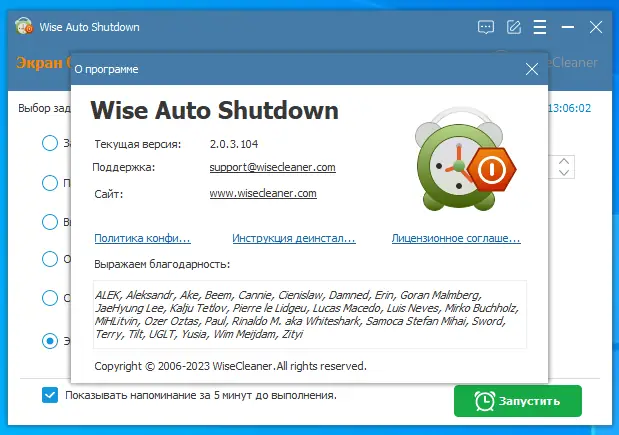Screen dimensions: 619x435
Task: Open the feedback chat bubble icon
Action: coord(486,27)
